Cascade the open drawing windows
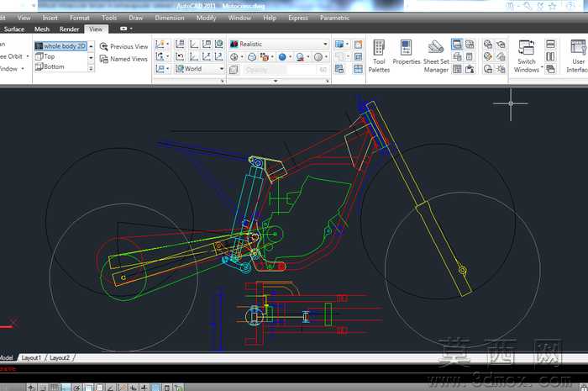The width and height of the screenshot is (588, 391). (550, 69)
